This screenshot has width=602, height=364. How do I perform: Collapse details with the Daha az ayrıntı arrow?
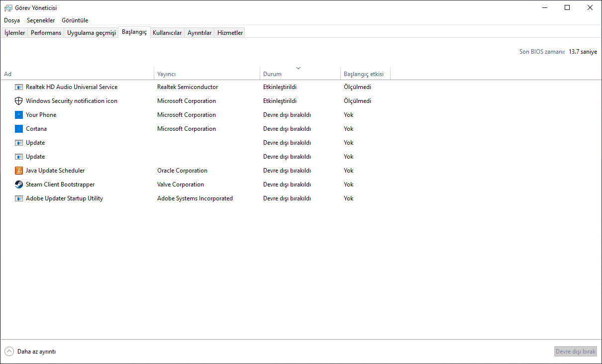[9, 351]
